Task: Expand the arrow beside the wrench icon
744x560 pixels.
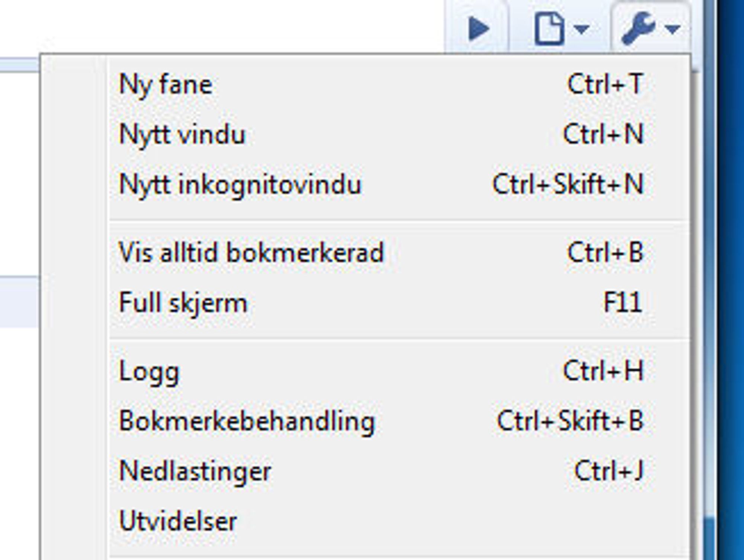Action: 673,28
